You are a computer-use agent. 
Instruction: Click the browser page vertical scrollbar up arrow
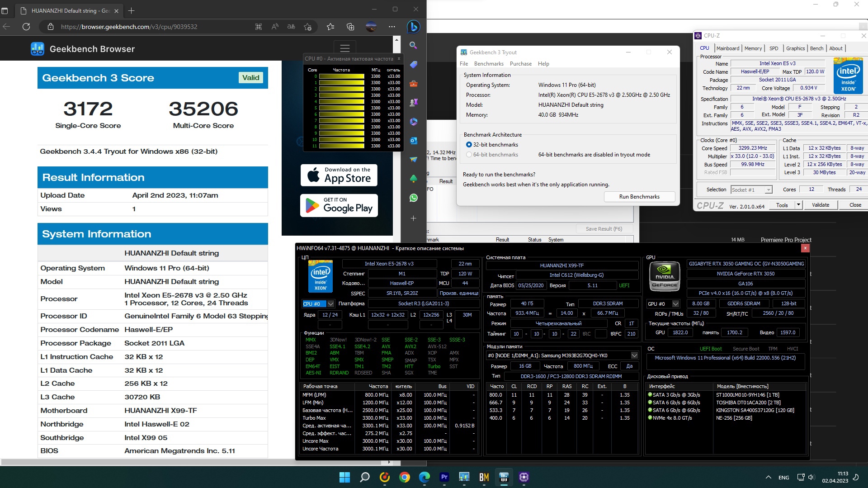click(x=396, y=39)
